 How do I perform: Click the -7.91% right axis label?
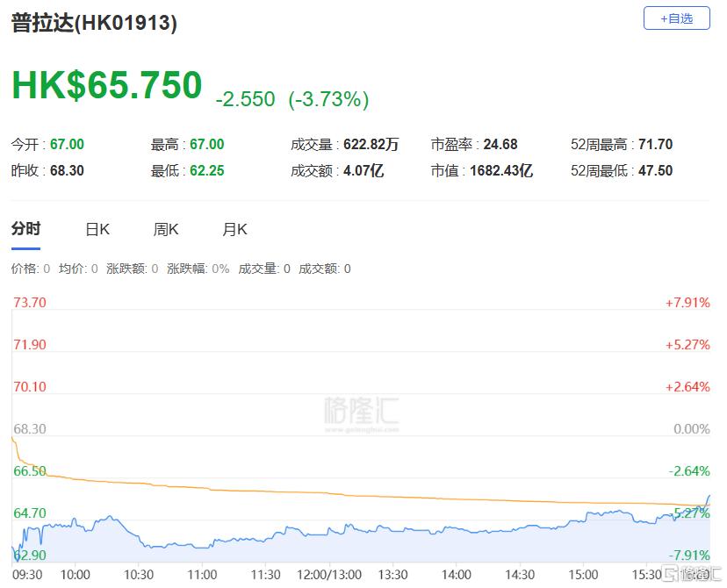point(689,556)
